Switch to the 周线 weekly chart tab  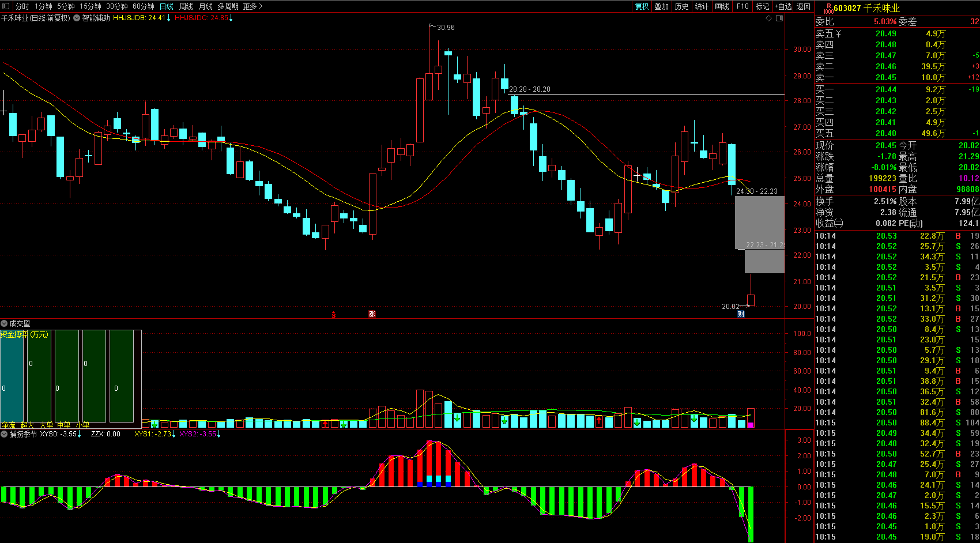click(186, 6)
